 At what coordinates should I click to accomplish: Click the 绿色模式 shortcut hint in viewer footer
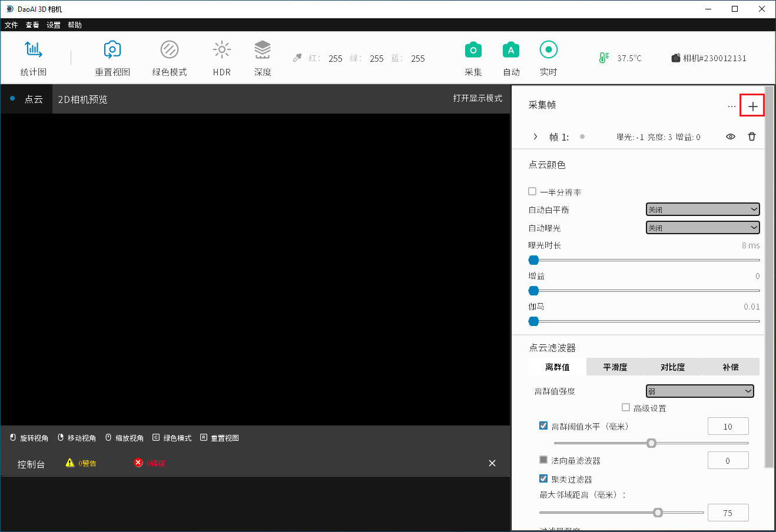coord(172,438)
